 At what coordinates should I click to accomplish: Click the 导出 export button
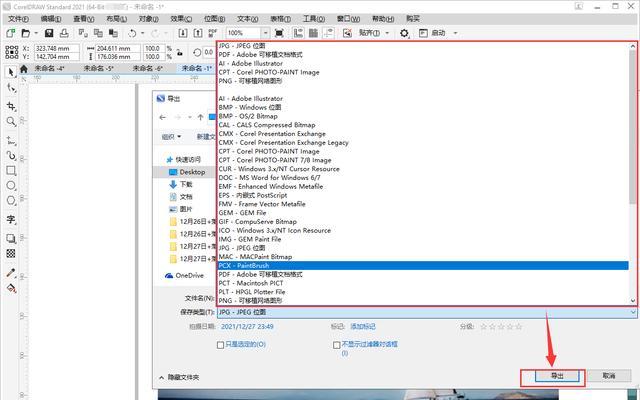[x=557, y=376]
